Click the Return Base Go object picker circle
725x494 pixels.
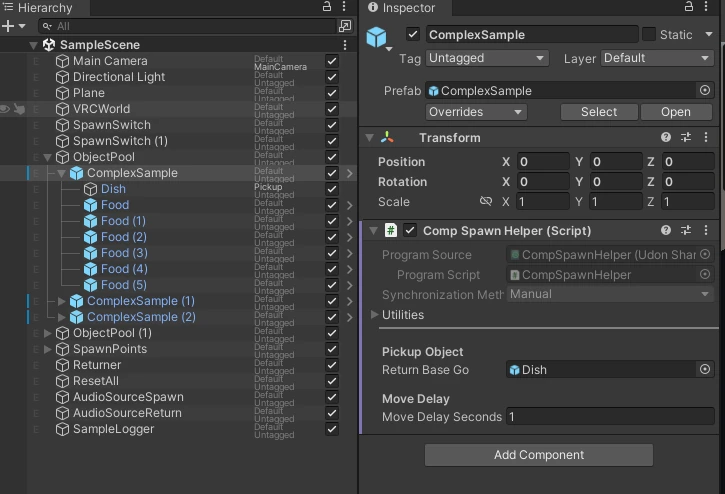[705, 369]
